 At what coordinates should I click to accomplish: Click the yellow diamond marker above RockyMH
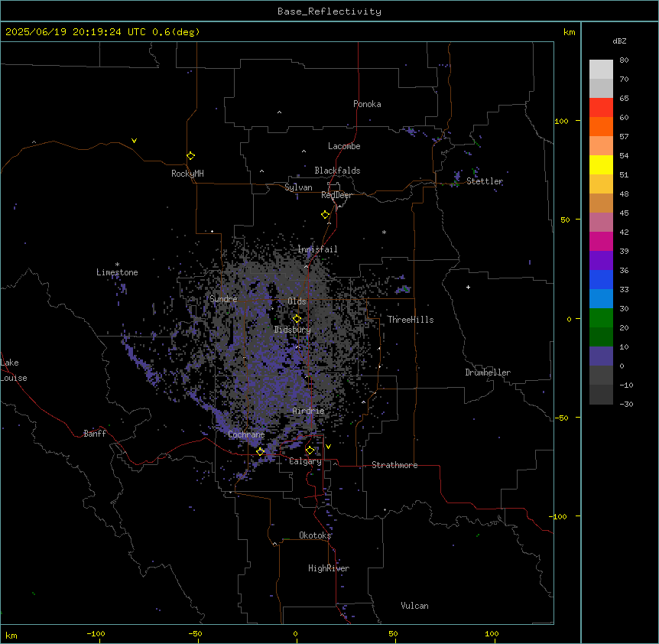[x=190, y=156]
